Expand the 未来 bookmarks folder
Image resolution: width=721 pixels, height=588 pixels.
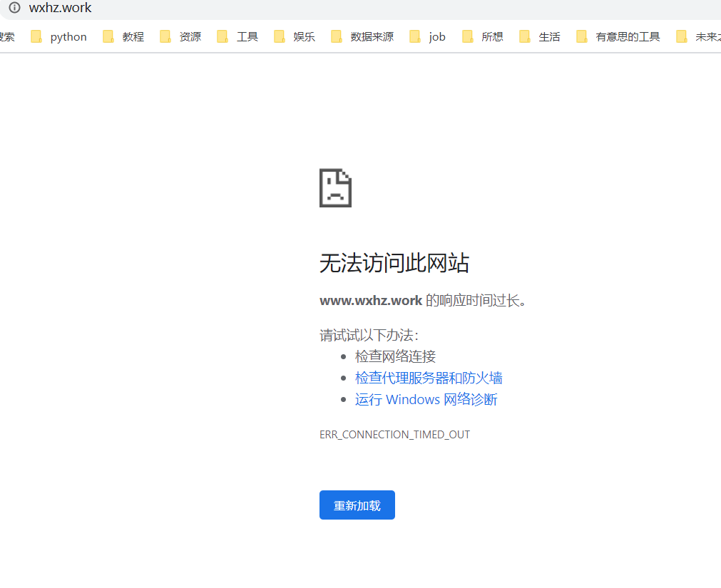702,36
